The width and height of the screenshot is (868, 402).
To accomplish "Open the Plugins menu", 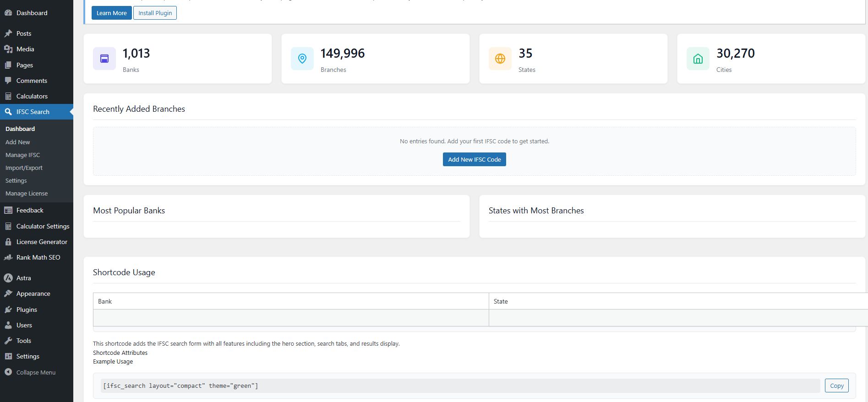I will (27, 310).
